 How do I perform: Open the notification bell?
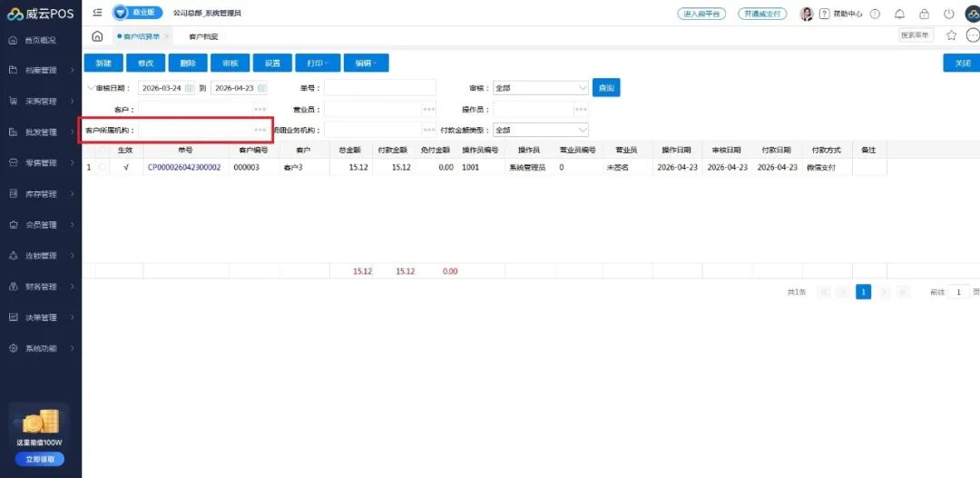pos(899,14)
